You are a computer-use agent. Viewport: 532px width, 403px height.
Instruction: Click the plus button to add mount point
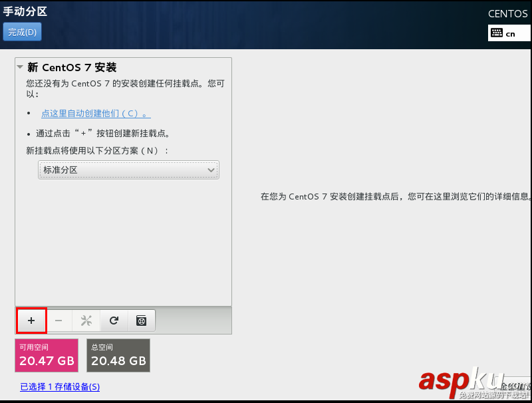(x=31, y=321)
